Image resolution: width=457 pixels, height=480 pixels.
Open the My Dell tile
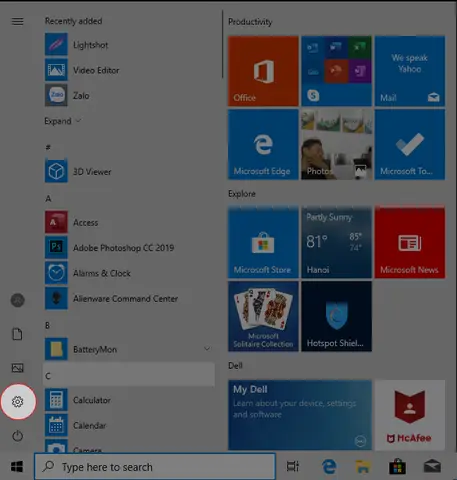pyautogui.click(x=300, y=415)
